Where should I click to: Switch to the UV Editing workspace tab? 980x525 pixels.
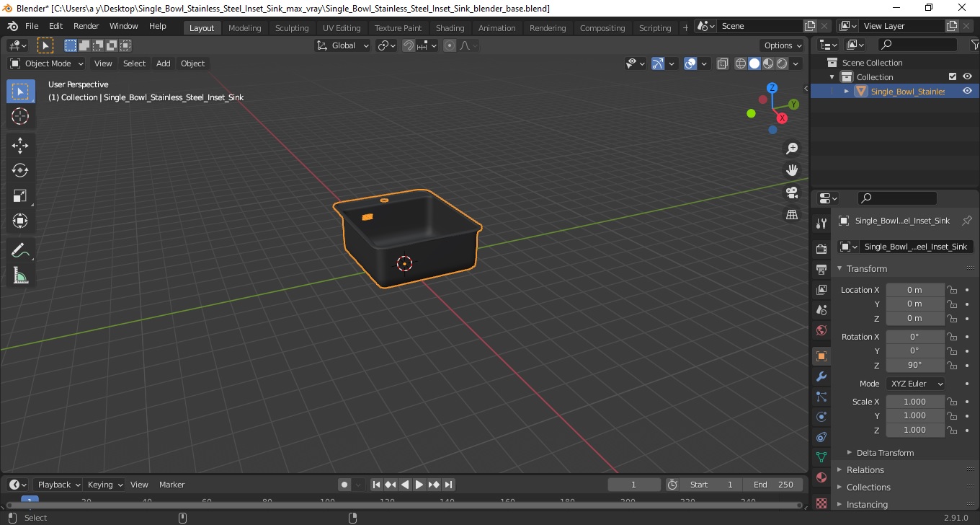[x=342, y=27]
